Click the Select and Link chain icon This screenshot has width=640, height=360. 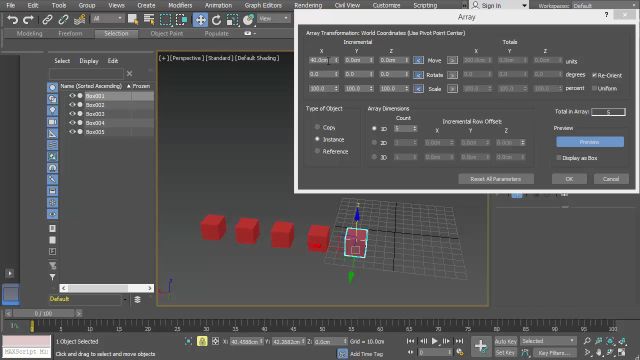click(x=47, y=19)
